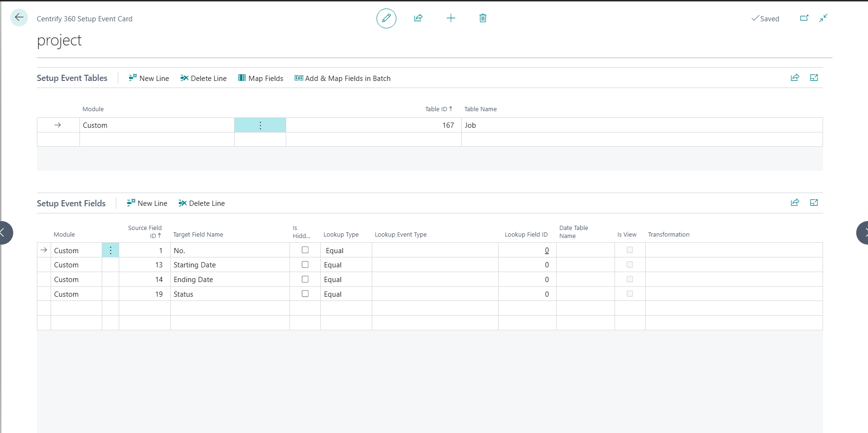
Task: Open row options for the No. field line
Action: pyautogui.click(x=111, y=250)
